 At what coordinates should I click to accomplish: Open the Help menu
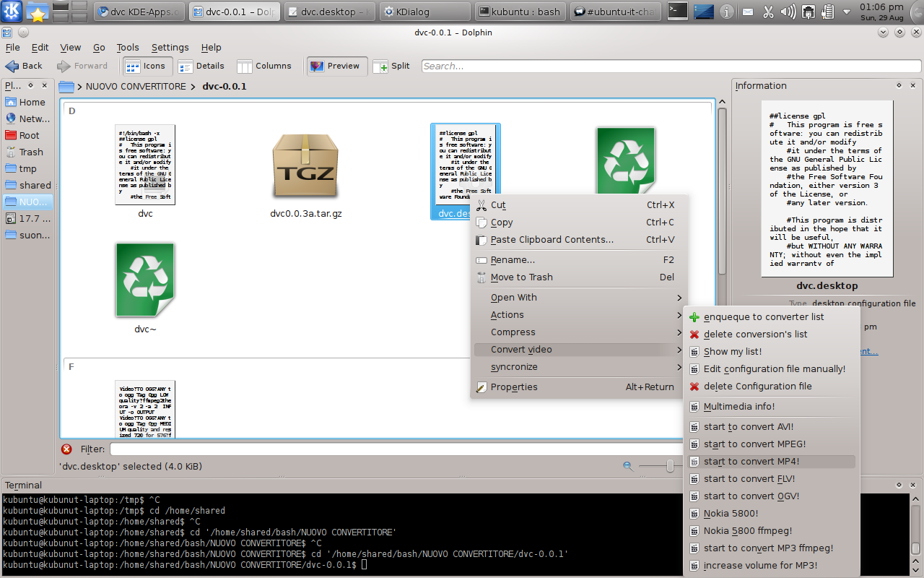tap(211, 47)
